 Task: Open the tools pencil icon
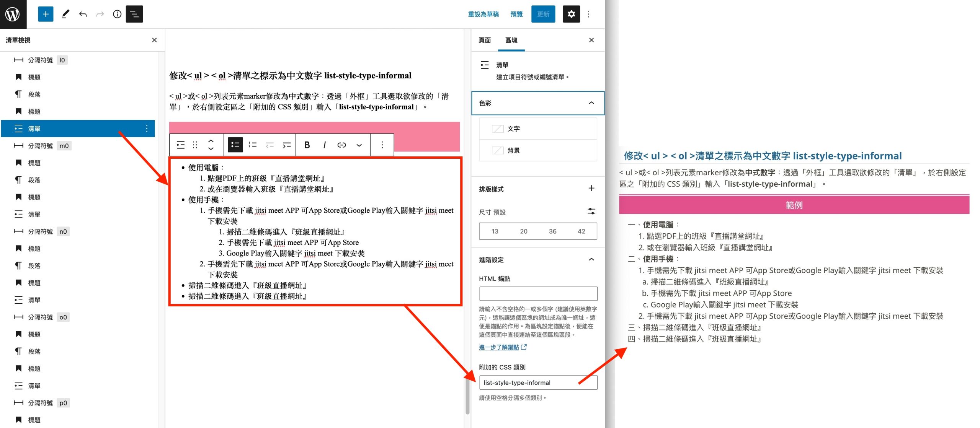tap(65, 14)
